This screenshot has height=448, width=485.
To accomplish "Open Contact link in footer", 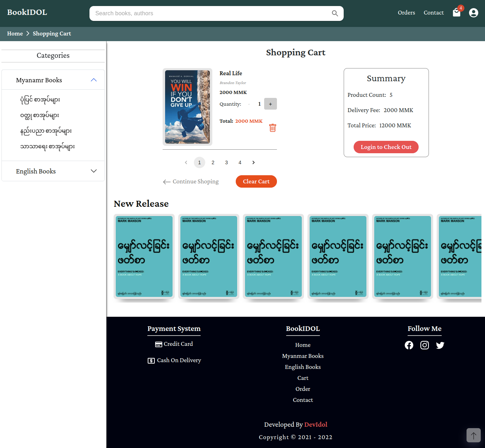I will pos(303,400).
